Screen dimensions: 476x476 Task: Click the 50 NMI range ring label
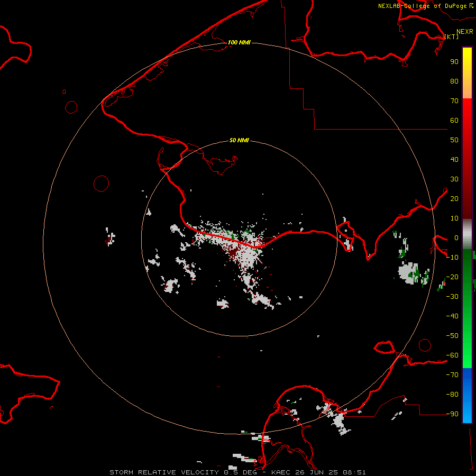(239, 140)
